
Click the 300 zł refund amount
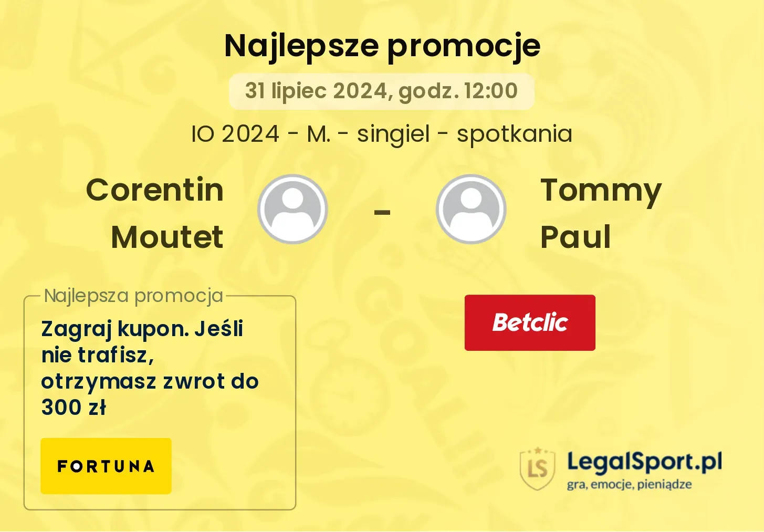[74, 408]
